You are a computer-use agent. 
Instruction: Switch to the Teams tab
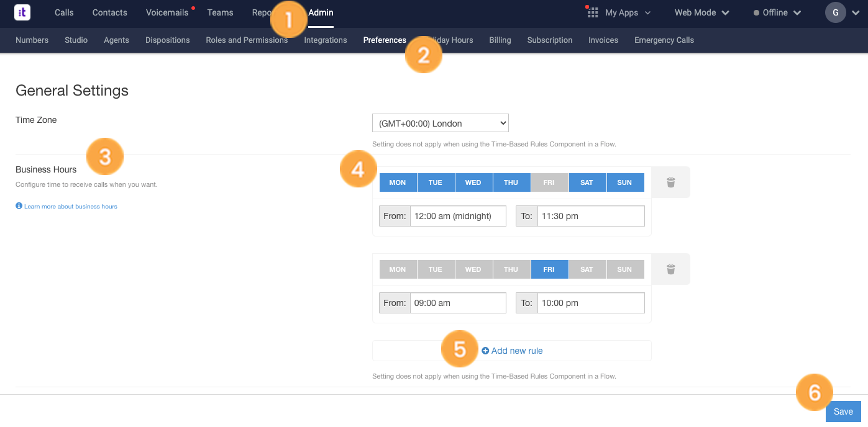point(221,12)
